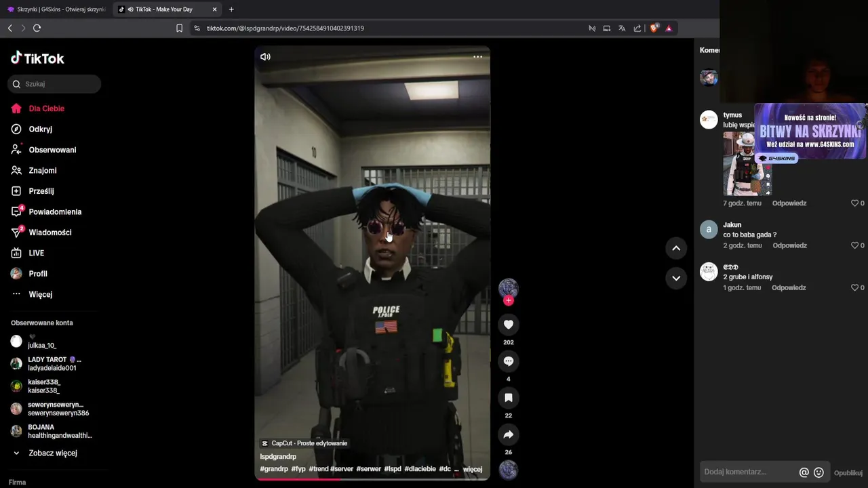Reply to '2 grube i alfonsy' comment

pyautogui.click(x=789, y=287)
